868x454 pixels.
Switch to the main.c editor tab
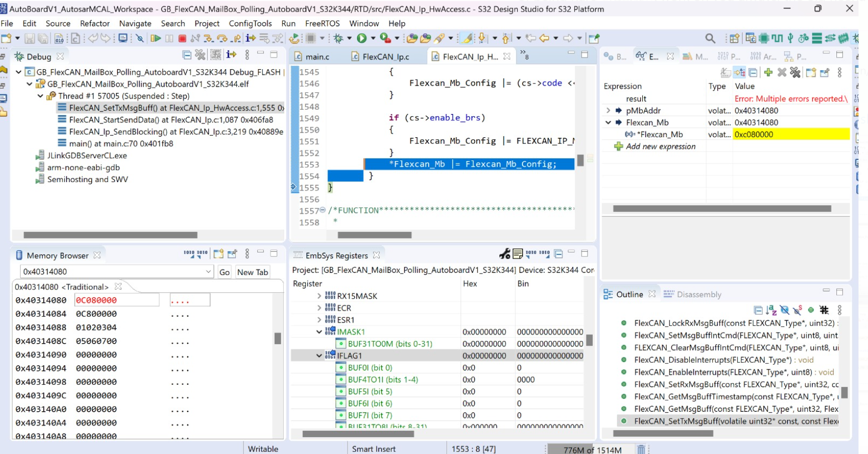[316, 56]
